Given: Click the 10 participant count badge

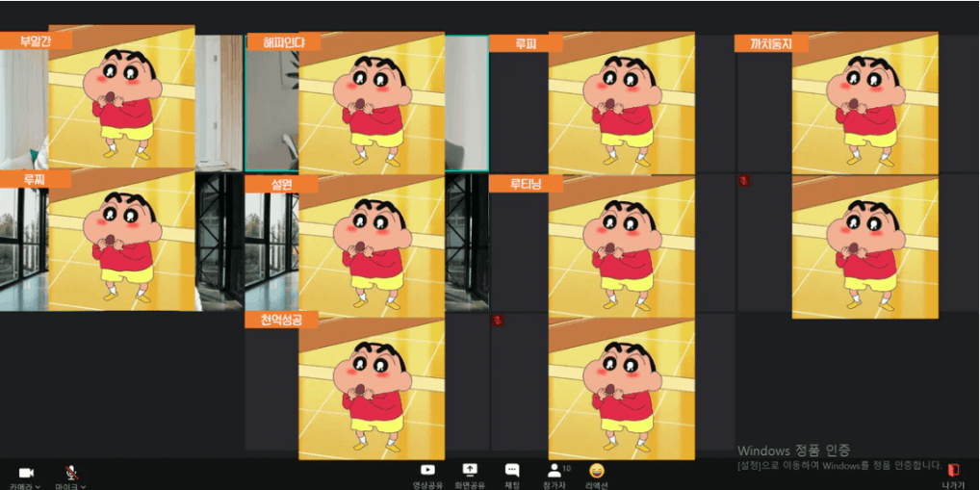Looking at the screenshot, I should point(567,468).
